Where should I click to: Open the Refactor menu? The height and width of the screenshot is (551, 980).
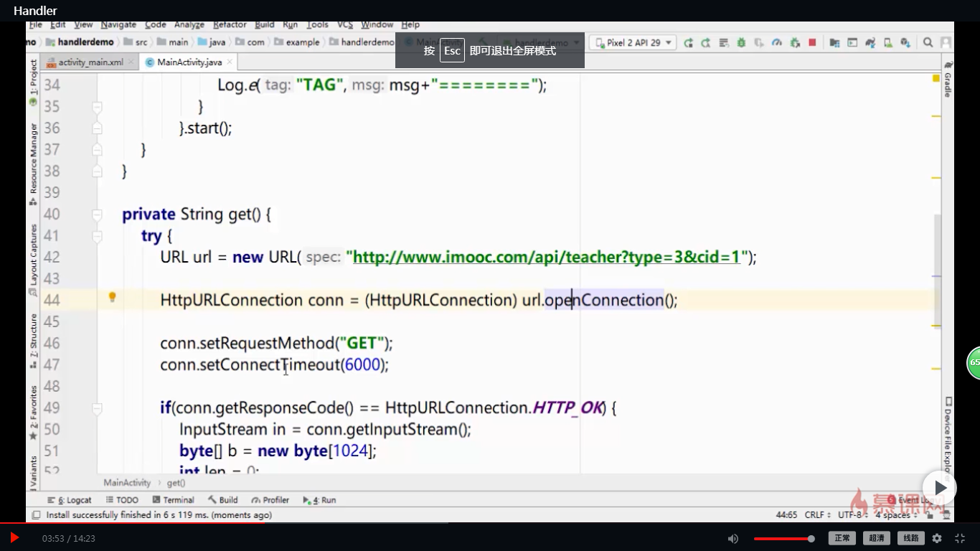coord(230,24)
